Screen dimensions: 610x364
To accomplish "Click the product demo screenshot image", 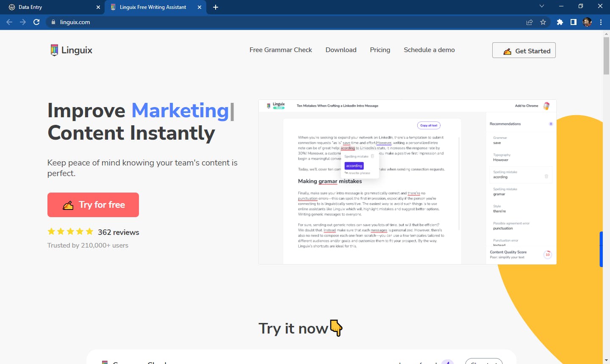I will pyautogui.click(x=408, y=182).
